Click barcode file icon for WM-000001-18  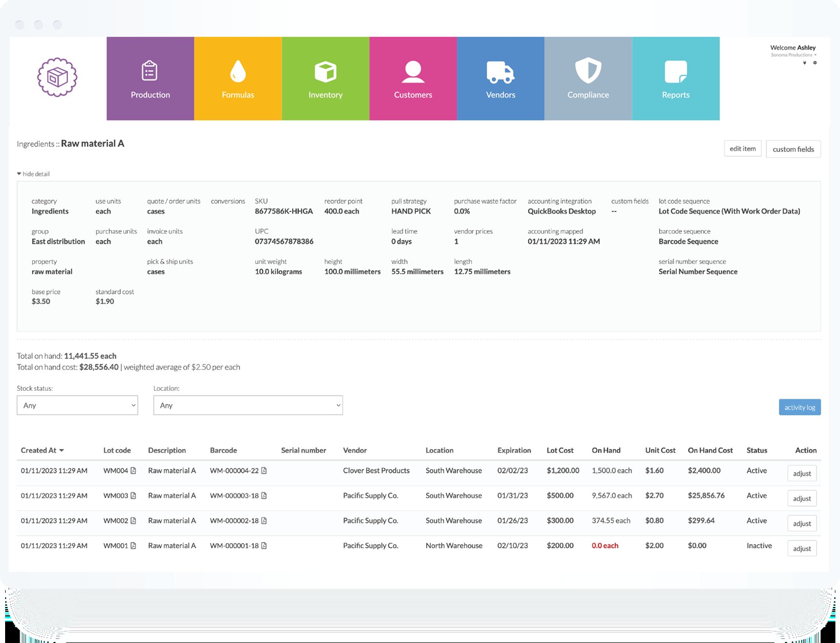click(264, 546)
